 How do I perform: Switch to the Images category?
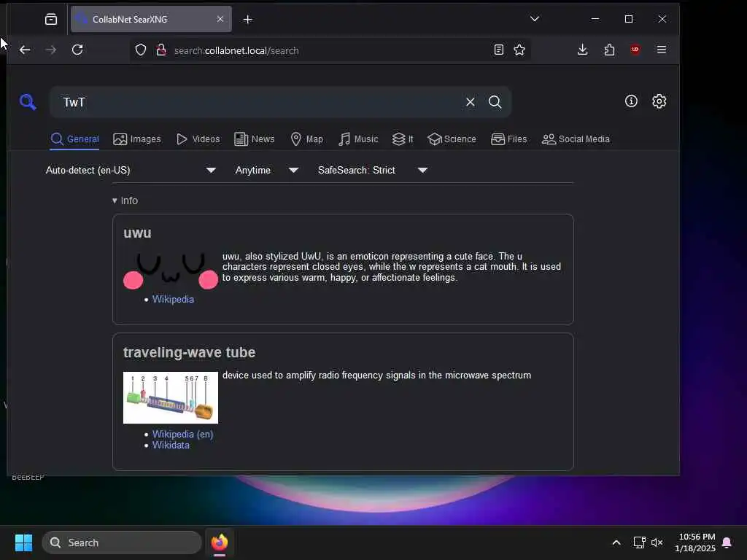136,139
